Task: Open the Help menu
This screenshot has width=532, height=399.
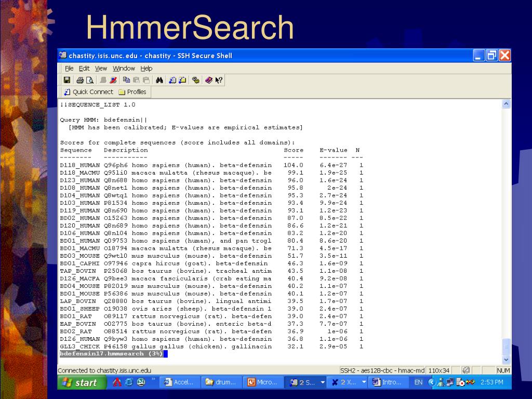Action: (146, 69)
